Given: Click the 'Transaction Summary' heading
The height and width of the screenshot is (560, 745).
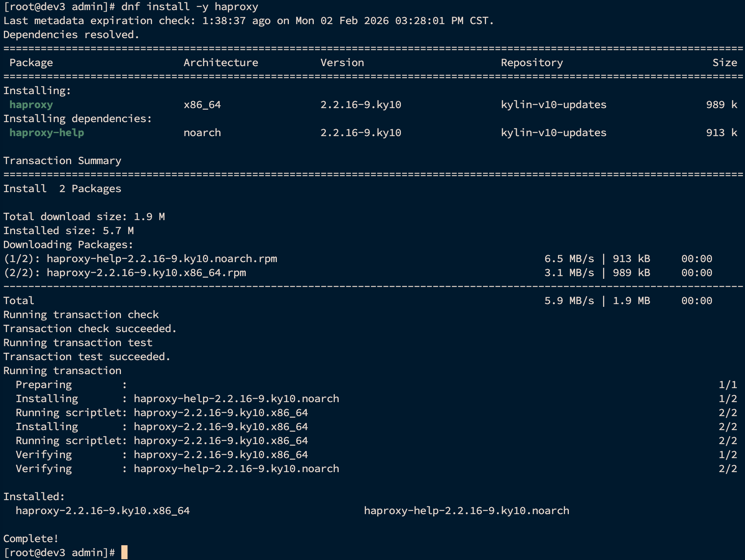Looking at the screenshot, I should point(62,161).
